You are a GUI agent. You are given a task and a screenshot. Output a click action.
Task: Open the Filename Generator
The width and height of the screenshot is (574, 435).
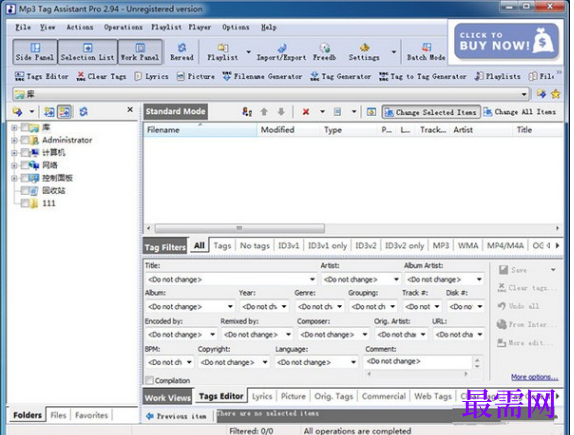point(263,76)
